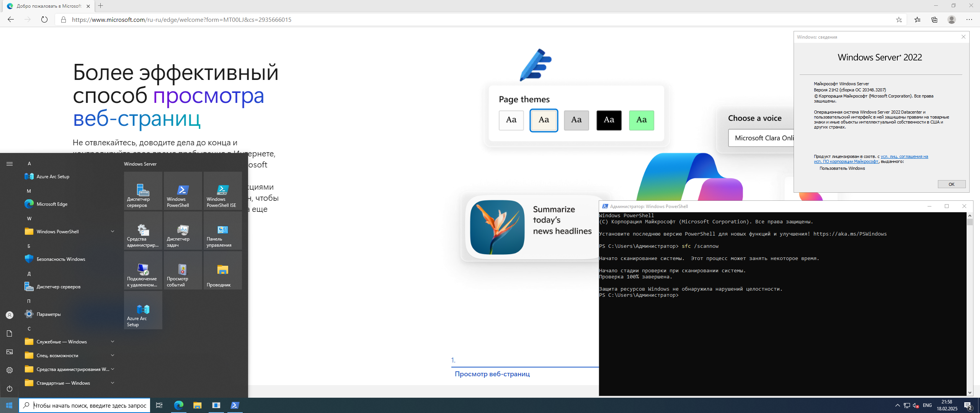
Task: Open Azure Arc Setup from the app list
Action: coord(69,176)
